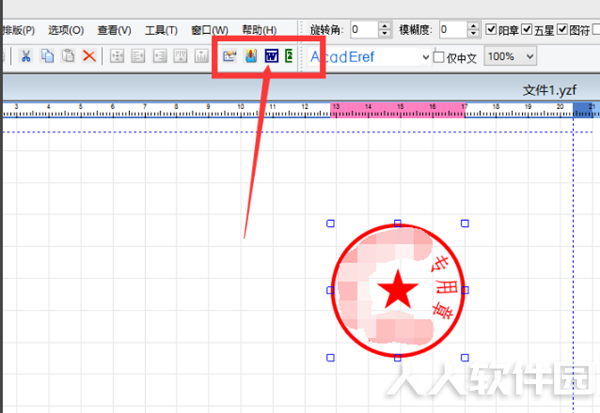Viewport: 600px width, 413px height.
Task: Click the seal's middle-left selection handle
Action: tap(330, 291)
